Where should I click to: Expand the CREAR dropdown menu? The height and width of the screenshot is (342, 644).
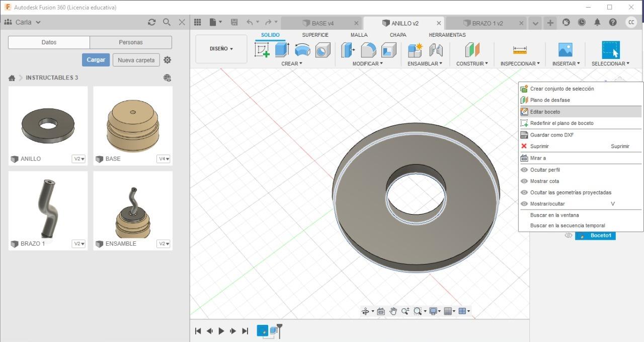tap(292, 63)
